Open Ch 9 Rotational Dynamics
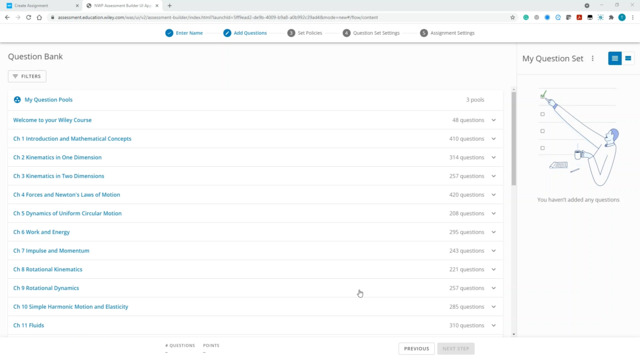 46,288
